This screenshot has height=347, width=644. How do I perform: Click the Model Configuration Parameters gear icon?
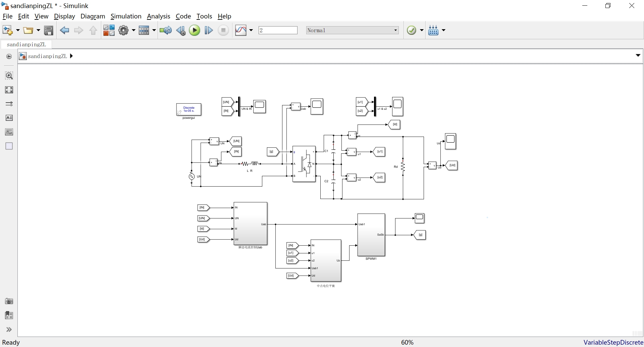click(x=123, y=31)
